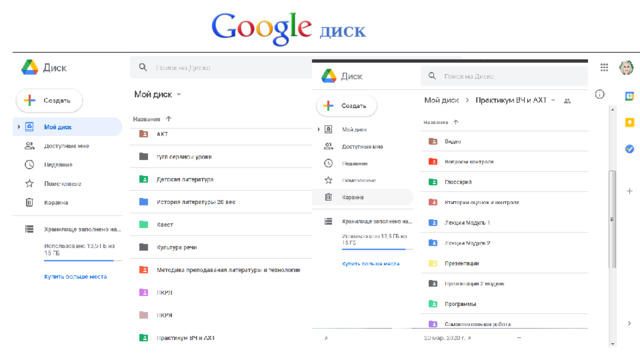
Task: Select Доступные мне in left window sidebar
Action: tap(68, 146)
